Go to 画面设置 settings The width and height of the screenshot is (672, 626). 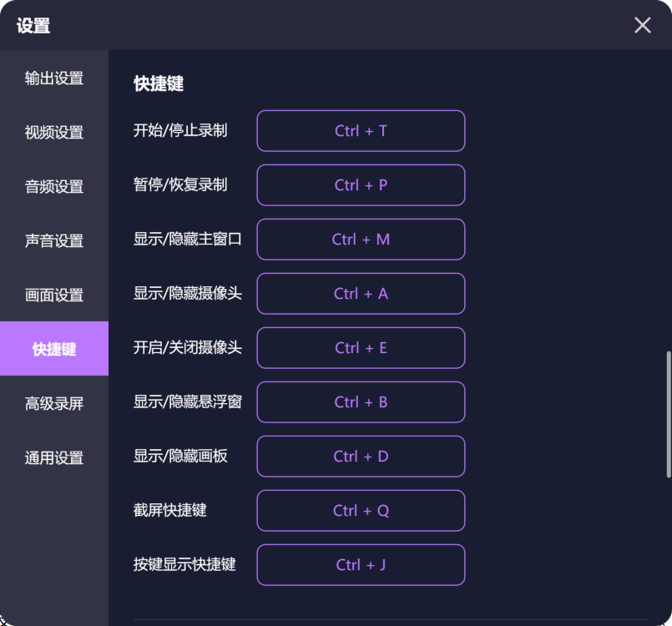(54, 295)
